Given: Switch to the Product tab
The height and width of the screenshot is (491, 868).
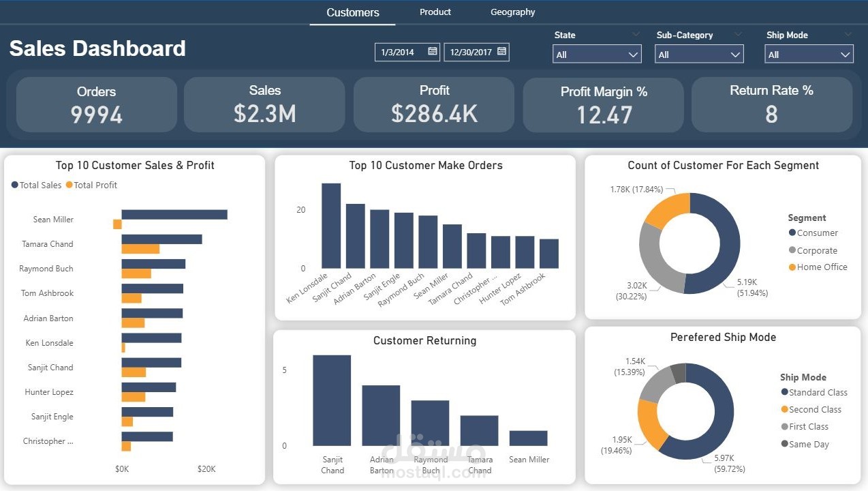Looking at the screenshot, I should point(435,12).
